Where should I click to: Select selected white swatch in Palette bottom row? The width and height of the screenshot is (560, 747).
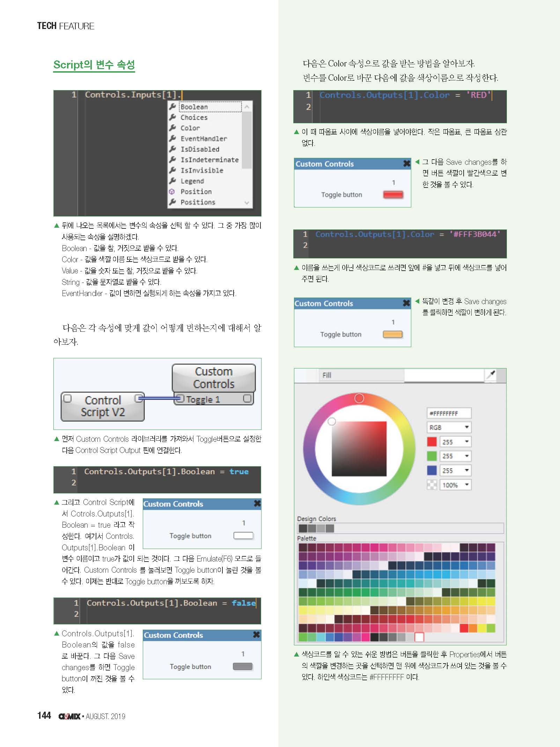point(419,637)
